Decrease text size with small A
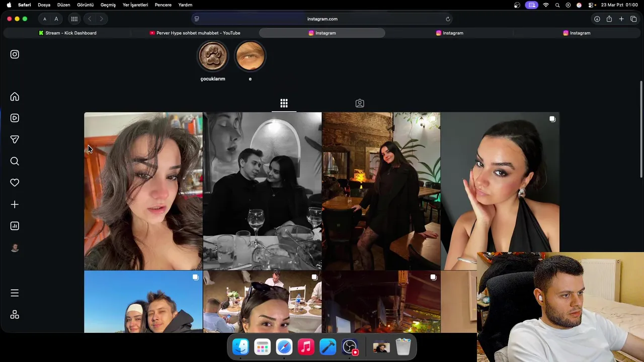This screenshot has height=362, width=644. (x=45, y=19)
